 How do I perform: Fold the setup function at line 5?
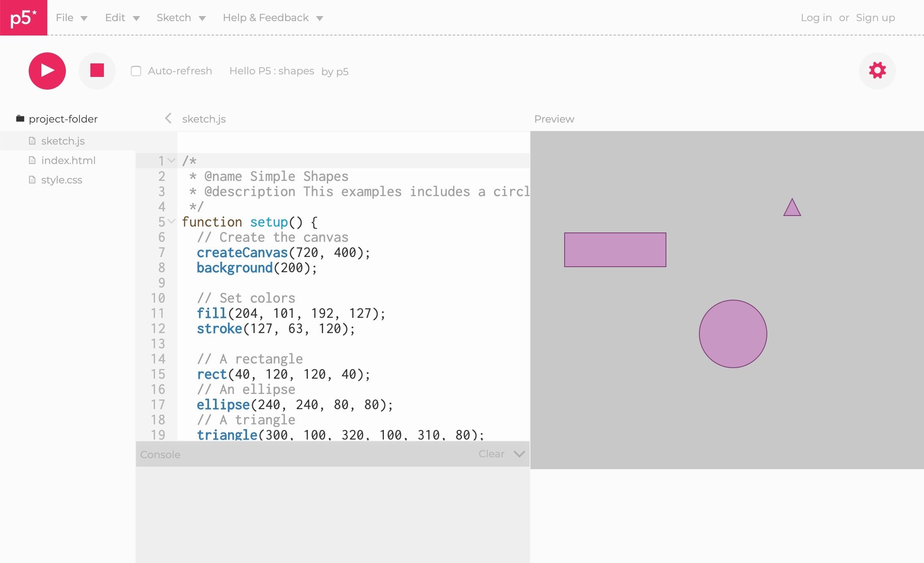click(171, 221)
